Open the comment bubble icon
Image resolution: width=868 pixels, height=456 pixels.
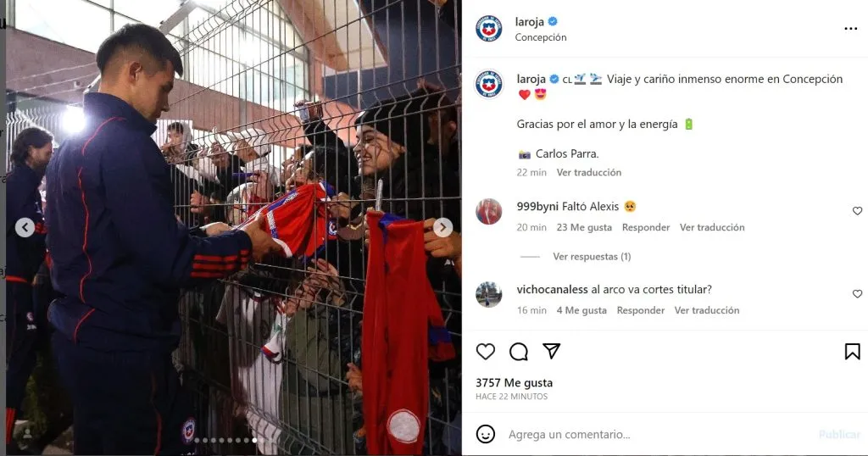519,352
